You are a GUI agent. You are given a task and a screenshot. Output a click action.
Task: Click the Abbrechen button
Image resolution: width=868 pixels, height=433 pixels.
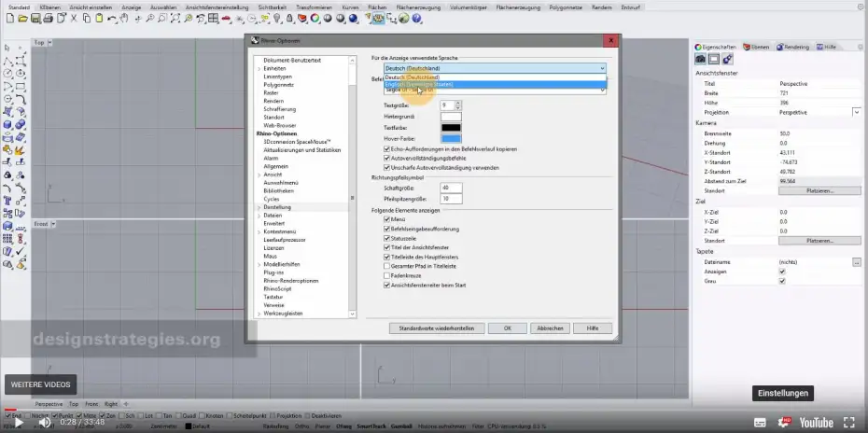coord(551,328)
